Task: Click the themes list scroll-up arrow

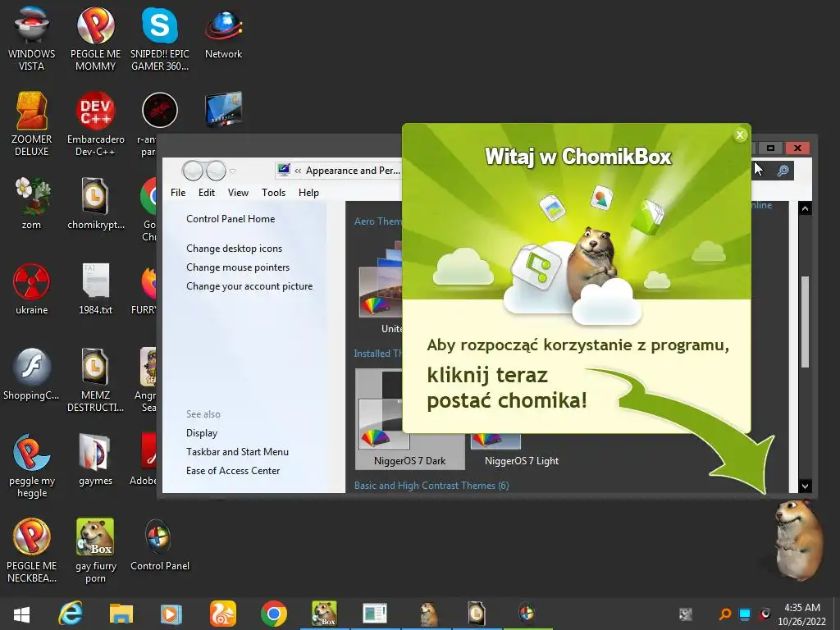Action: click(805, 208)
